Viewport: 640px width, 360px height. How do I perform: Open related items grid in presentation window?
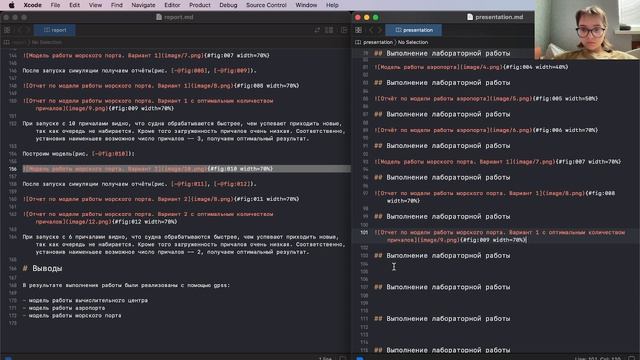[x=358, y=30]
